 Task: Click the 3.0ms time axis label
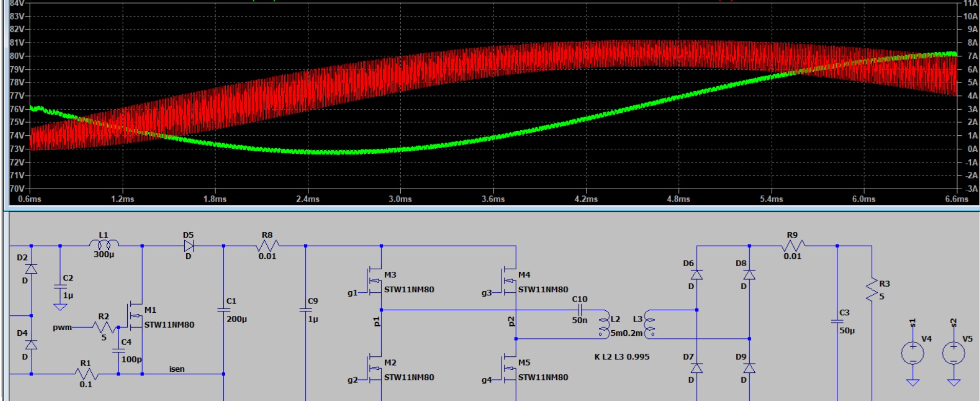pos(400,199)
